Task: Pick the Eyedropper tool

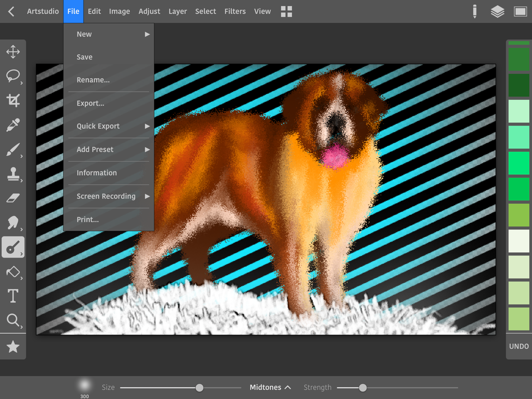Action: point(13,125)
